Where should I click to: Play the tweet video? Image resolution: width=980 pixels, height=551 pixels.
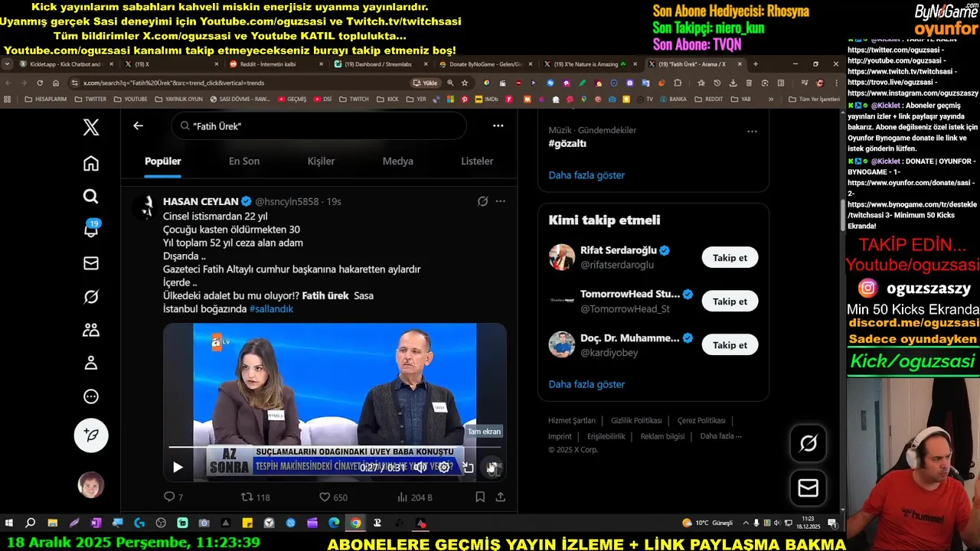(178, 467)
